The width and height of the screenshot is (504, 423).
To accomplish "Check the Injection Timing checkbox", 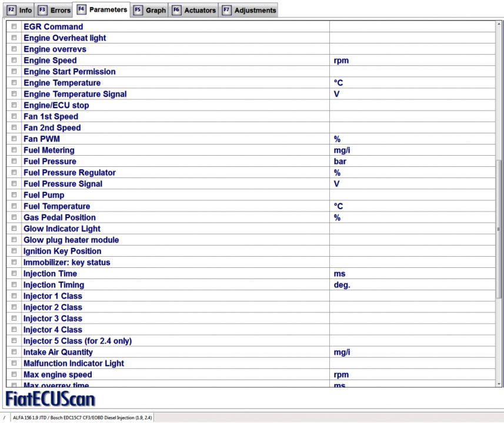I will pyautogui.click(x=14, y=284).
